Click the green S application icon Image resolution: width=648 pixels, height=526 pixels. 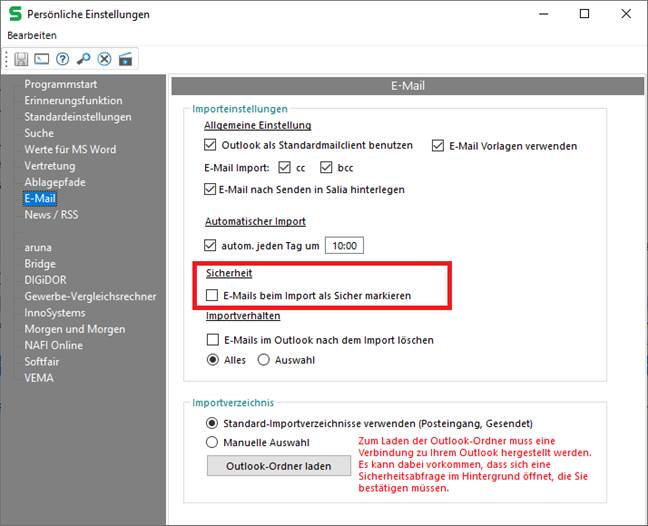pyautogui.click(x=13, y=14)
